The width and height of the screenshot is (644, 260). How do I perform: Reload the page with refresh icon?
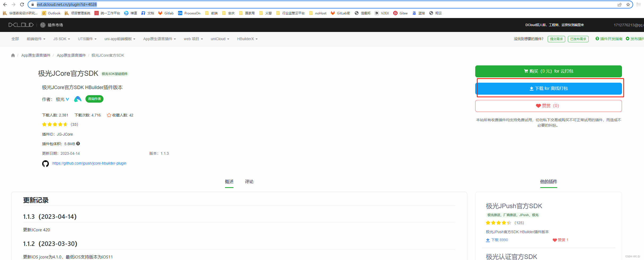tap(22, 5)
